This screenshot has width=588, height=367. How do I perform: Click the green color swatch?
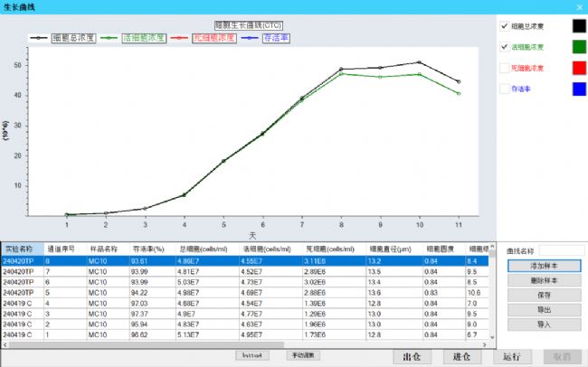(x=579, y=47)
